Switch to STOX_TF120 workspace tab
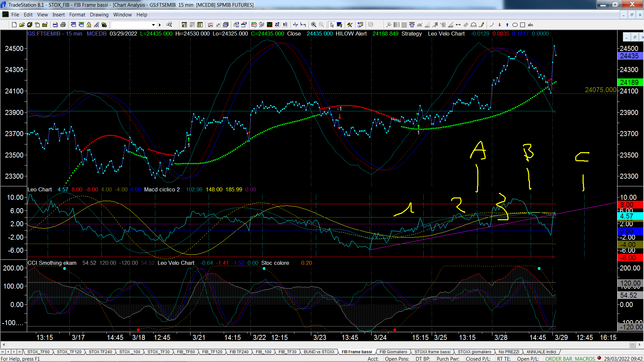The image size is (644, 362). tap(69, 352)
